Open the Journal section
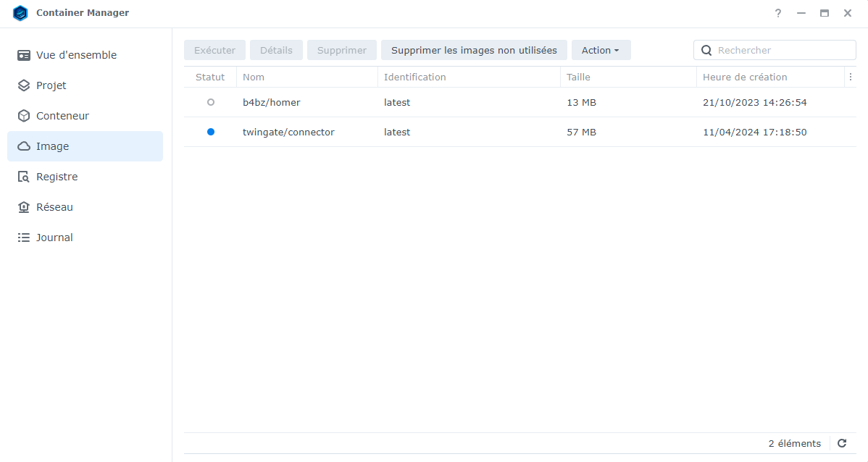 coord(54,237)
